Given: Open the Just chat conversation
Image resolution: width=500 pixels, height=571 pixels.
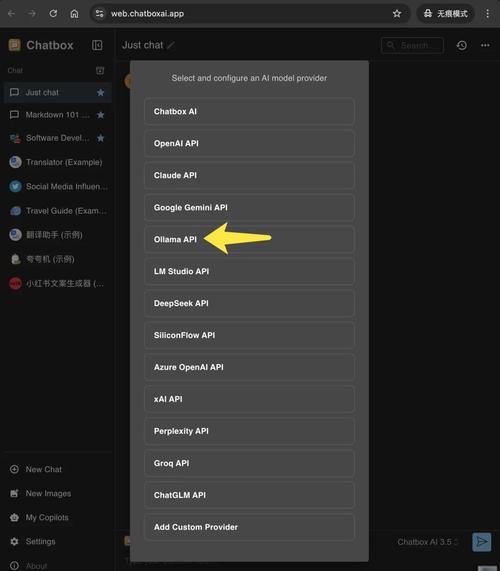Looking at the screenshot, I should pyautogui.click(x=58, y=92).
